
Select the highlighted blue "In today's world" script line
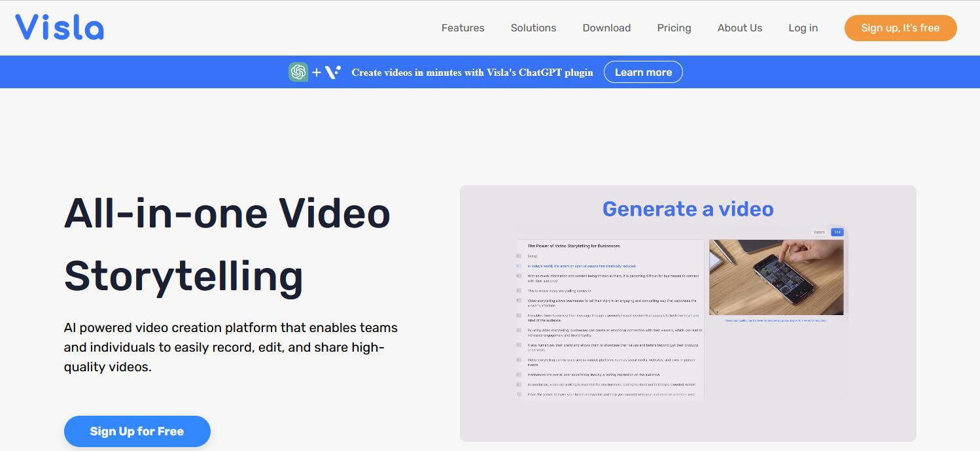coord(582,266)
